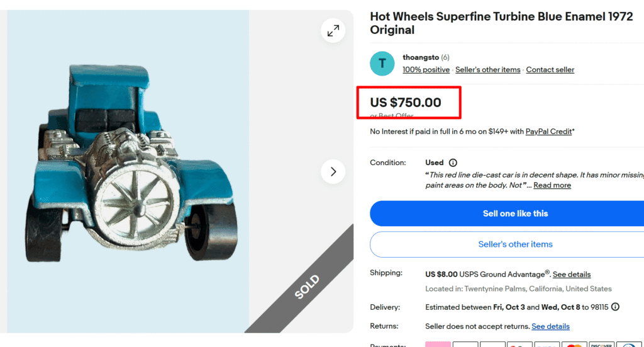This screenshot has height=347, width=644.
Task: Click the Discover payment icon
Action: [600, 344]
